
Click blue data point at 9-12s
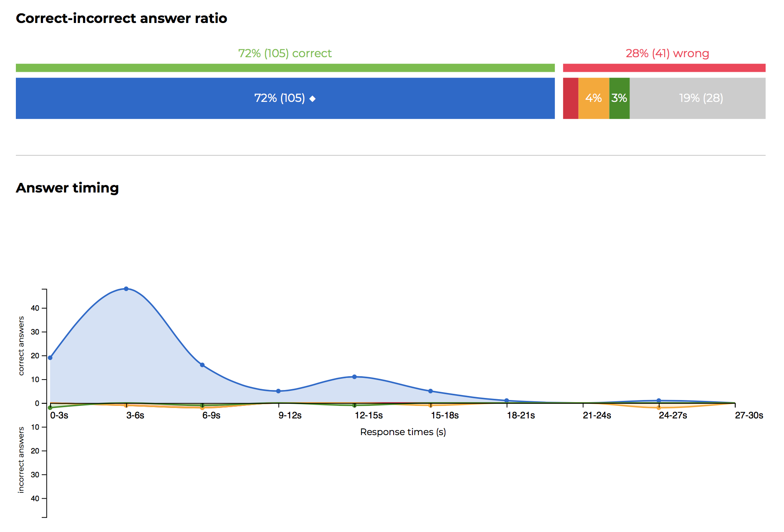click(x=278, y=391)
